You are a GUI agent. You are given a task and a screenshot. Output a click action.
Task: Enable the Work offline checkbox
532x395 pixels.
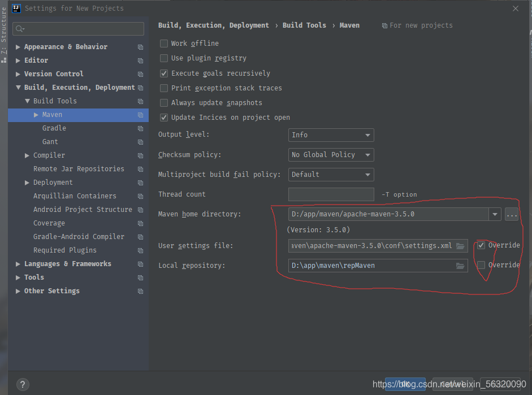pyautogui.click(x=164, y=44)
